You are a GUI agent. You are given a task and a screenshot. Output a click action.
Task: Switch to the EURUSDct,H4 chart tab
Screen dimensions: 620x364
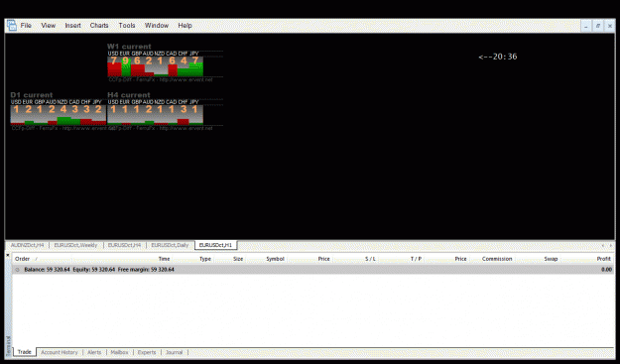[124, 245]
